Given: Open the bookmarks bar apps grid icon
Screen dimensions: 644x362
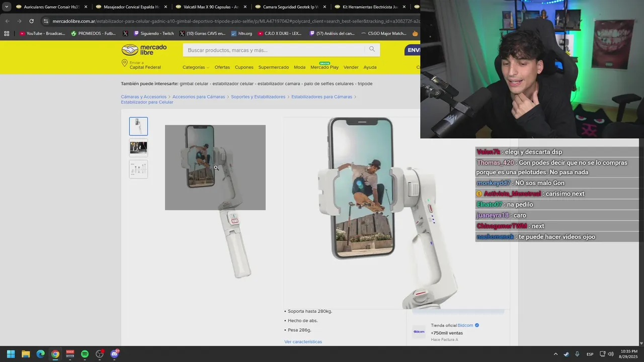Looking at the screenshot, I should coord(7,34).
